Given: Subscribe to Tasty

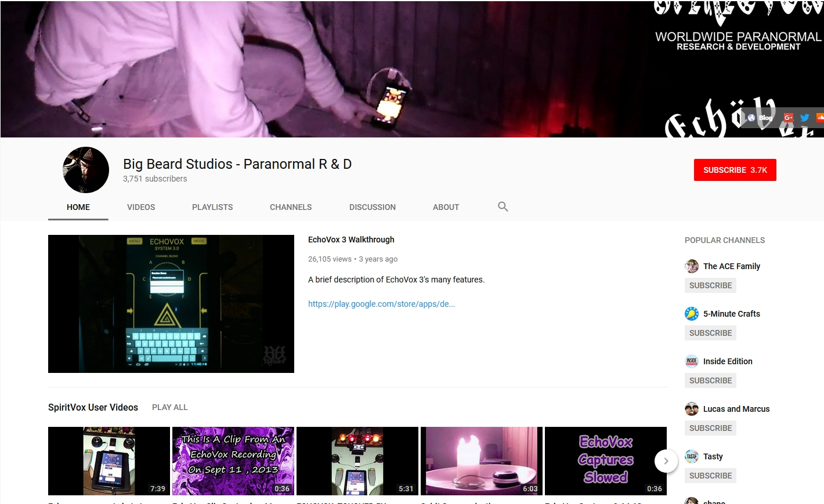Looking at the screenshot, I should pos(710,476).
